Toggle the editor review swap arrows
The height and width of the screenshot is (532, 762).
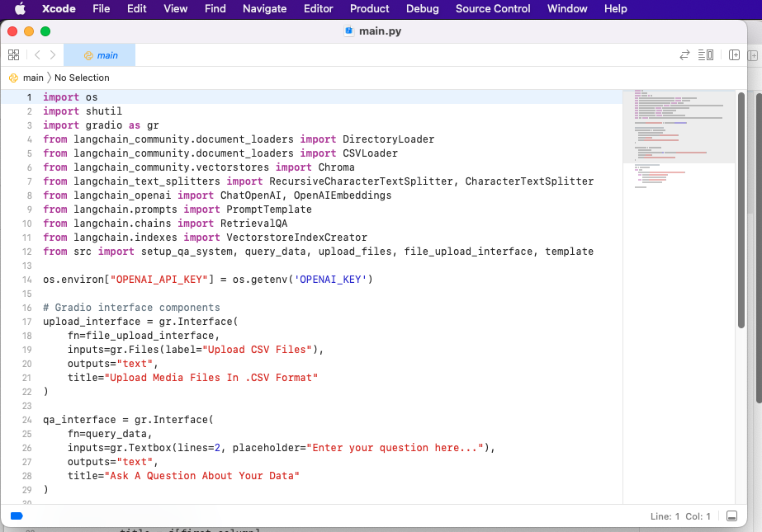click(684, 55)
